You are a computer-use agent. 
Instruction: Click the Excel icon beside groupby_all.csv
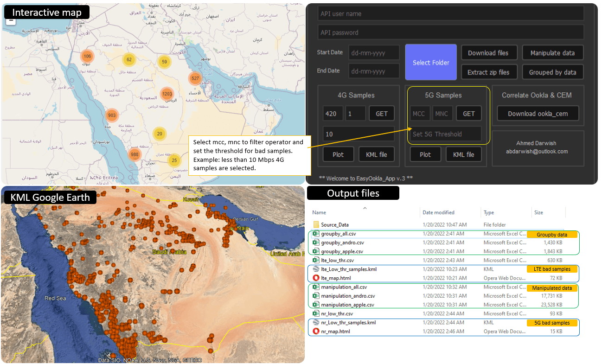[x=315, y=233]
